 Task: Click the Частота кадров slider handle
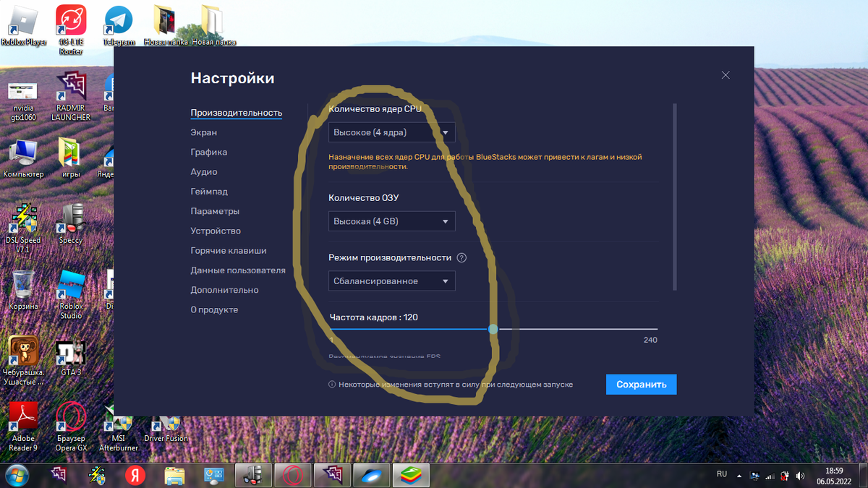(493, 329)
